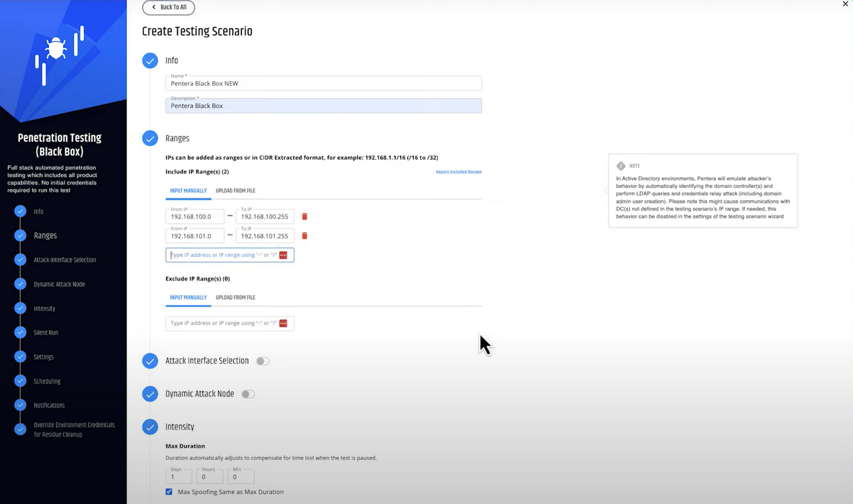Open the multiple entry keypad icon in IP field
This screenshot has width=853, height=504.
(283, 254)
